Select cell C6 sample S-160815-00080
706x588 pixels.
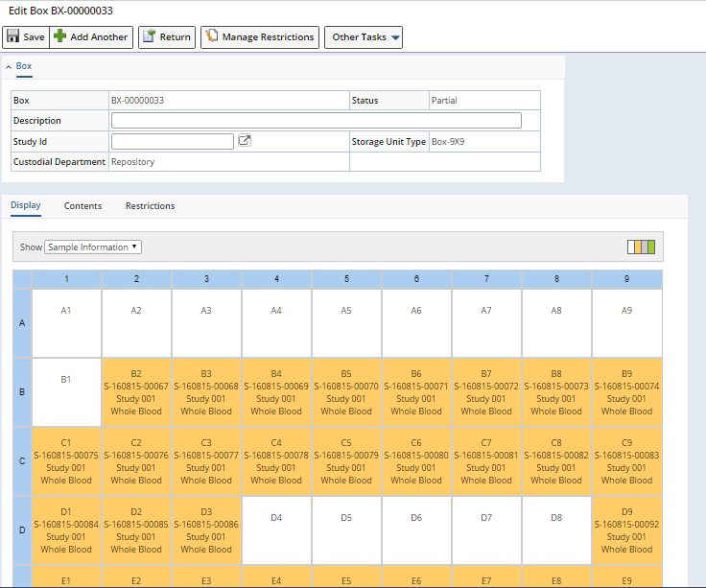(x=416, y=461)
